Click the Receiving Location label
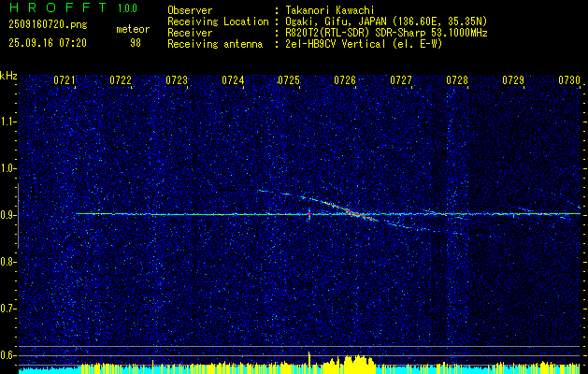588x374 pixels. (x=218, y=22)
